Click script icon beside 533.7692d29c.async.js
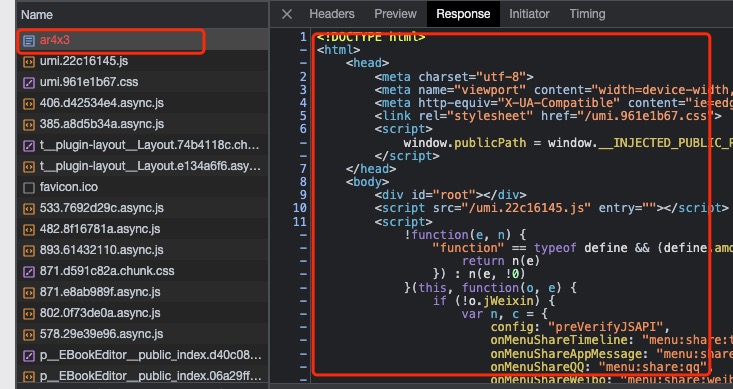This screenshot has width=733, height=389. [29, 209]
